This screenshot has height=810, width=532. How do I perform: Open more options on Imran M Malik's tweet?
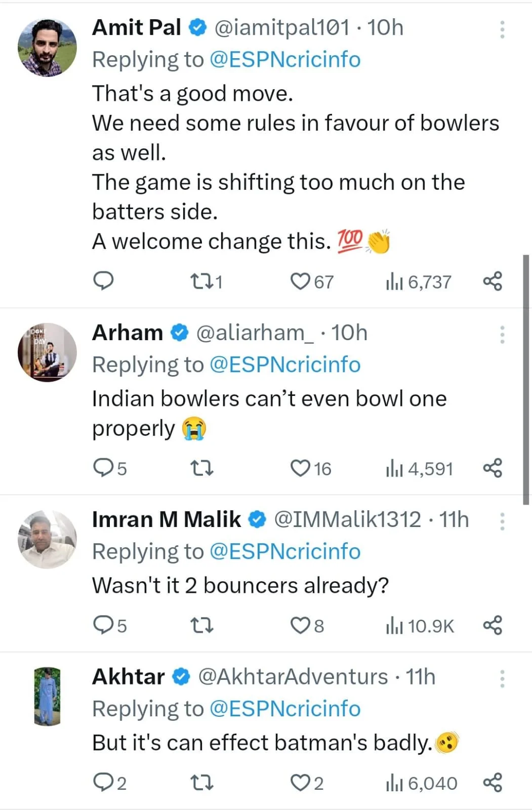[x=502, y=521]
